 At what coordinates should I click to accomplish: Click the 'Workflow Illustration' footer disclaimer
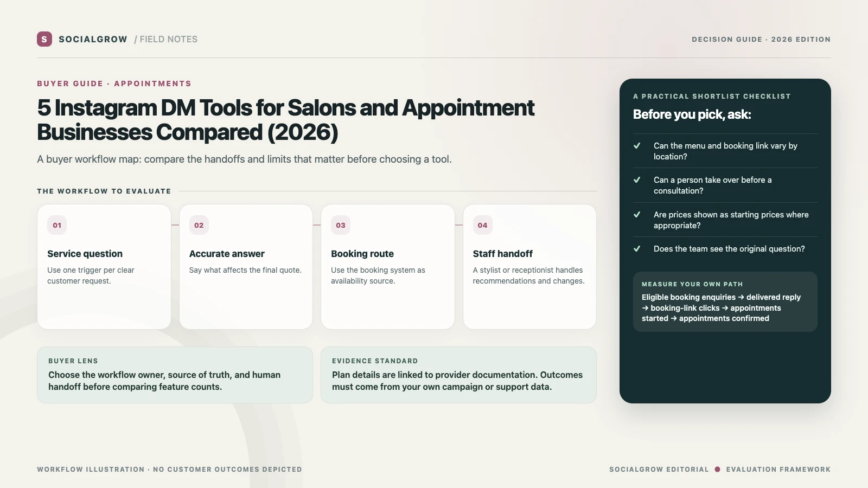coord(169,470)
